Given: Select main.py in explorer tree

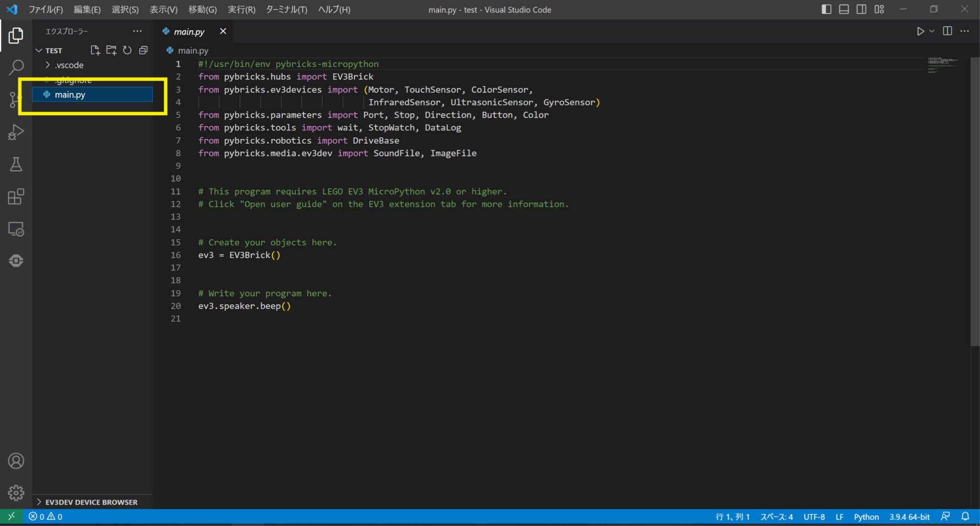Looking at the screenshot, I should click(x=92, y=95).
